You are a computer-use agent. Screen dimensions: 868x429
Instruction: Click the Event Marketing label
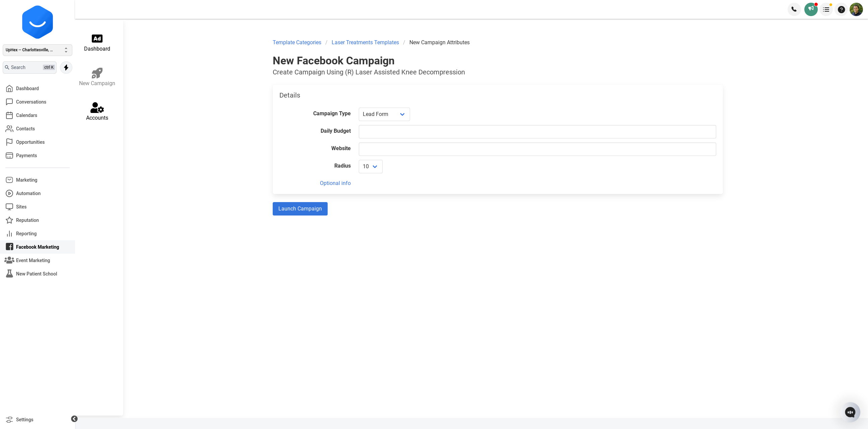33,260
